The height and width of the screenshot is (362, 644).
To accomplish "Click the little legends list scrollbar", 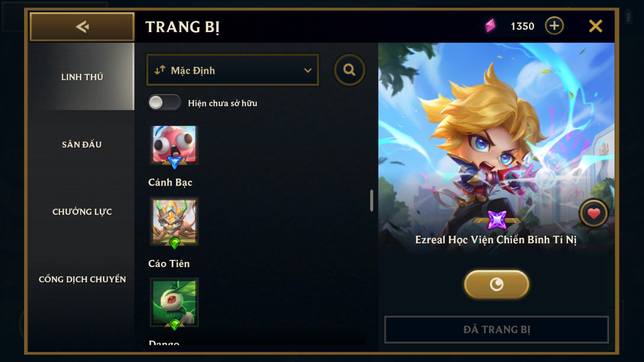I will tap(372, 201).
